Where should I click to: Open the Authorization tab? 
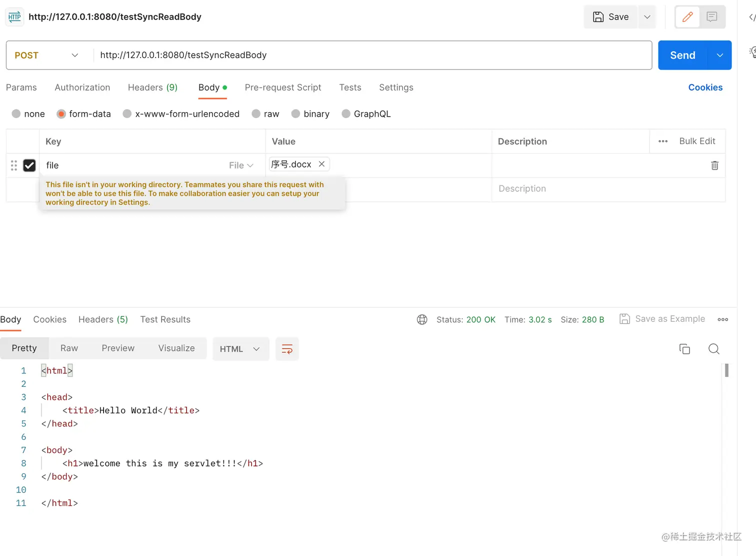pyautogui.click(x=82, y=88)
